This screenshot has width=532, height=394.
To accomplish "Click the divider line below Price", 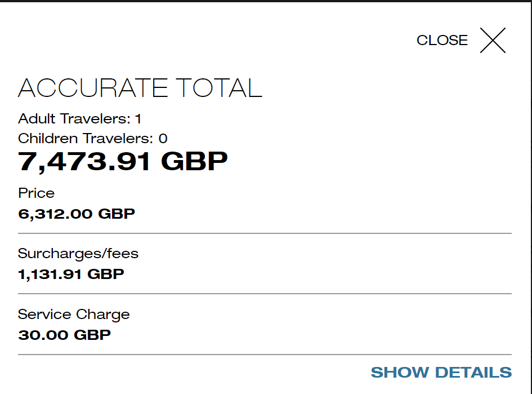I will coord(265,233).
